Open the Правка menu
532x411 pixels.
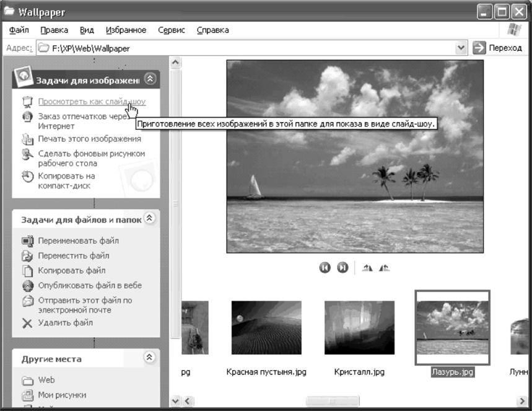click(55, 30)
